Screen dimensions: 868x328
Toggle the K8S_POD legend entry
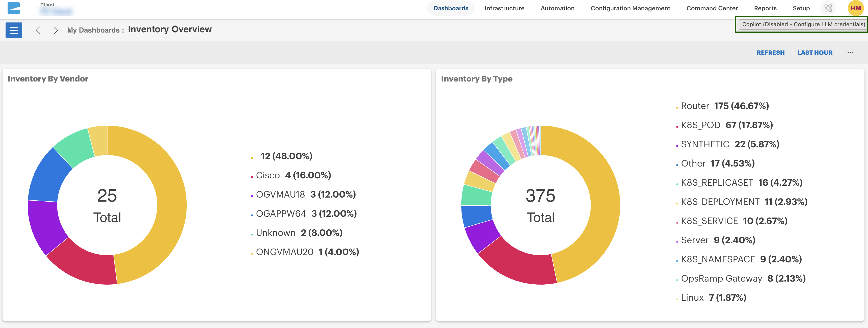(700, 125)
